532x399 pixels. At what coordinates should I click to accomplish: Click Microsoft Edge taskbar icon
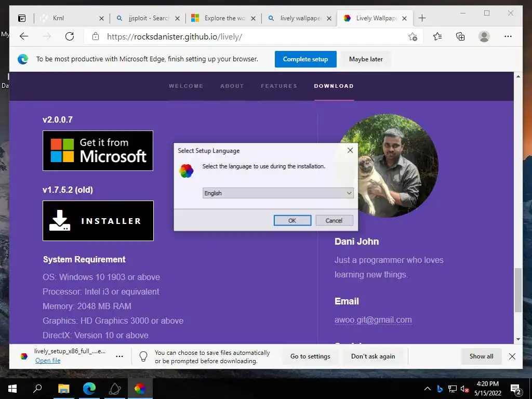point(89,389)
